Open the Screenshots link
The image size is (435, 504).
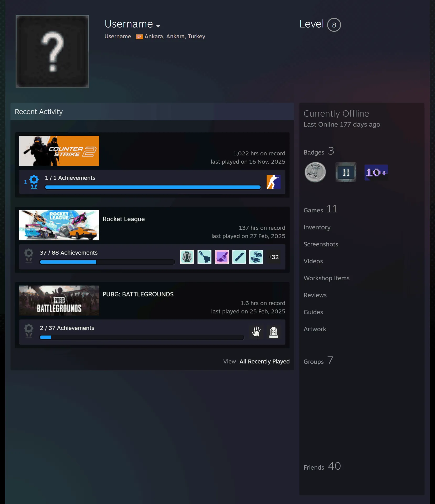click(x=321, y=244)
